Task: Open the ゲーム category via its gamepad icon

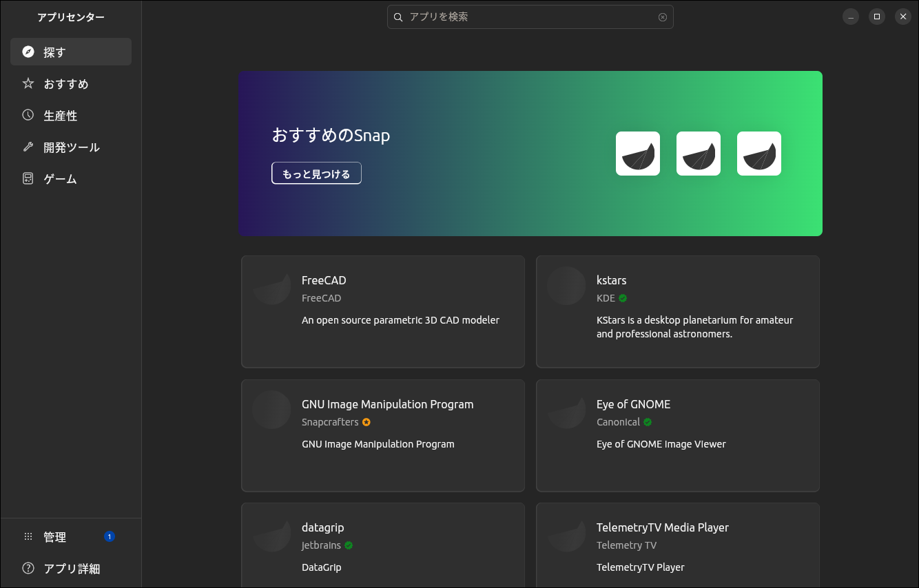Action: pos(28,178)
